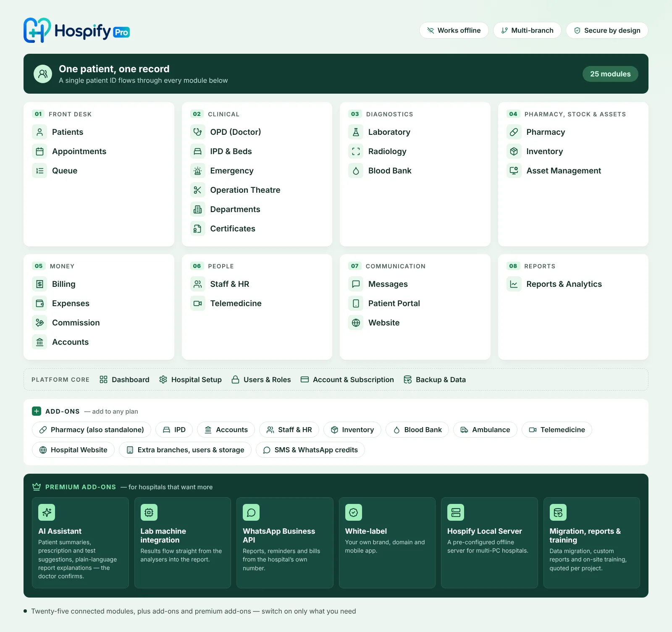Click the Asset Management monitor icon
This screenshot has height=632, width=672.
coord(514,171)
